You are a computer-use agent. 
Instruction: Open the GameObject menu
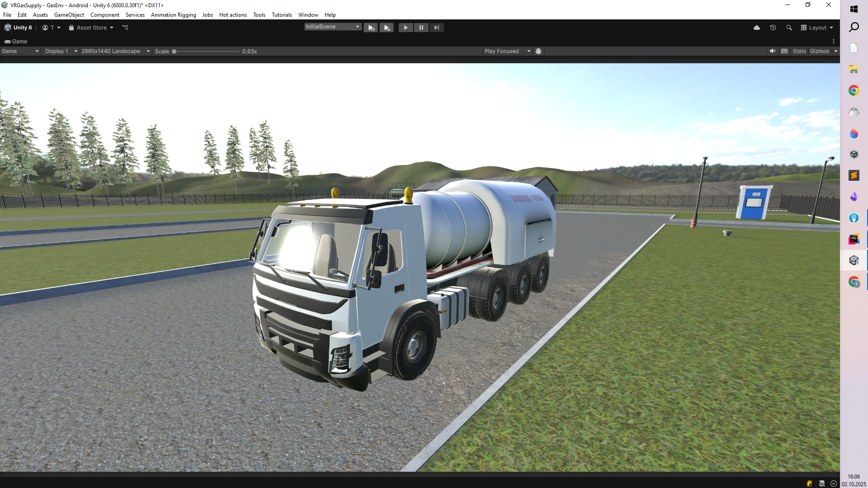coord(69,15)
